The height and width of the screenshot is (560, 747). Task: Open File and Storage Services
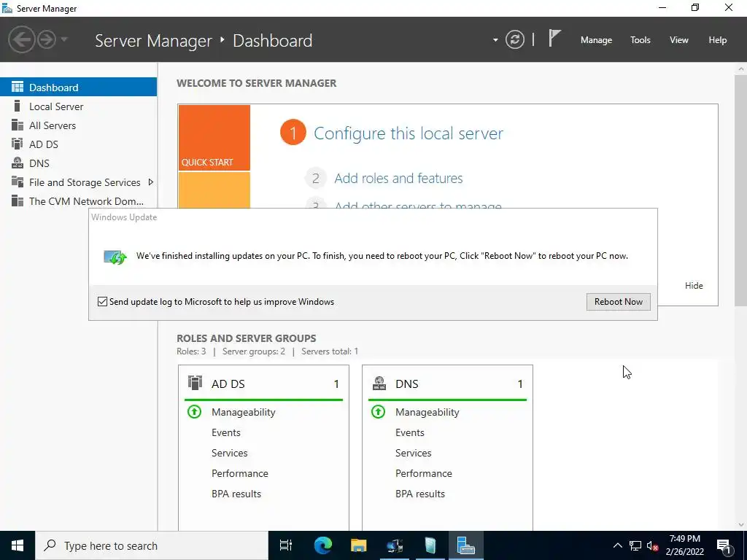point(78,182)
